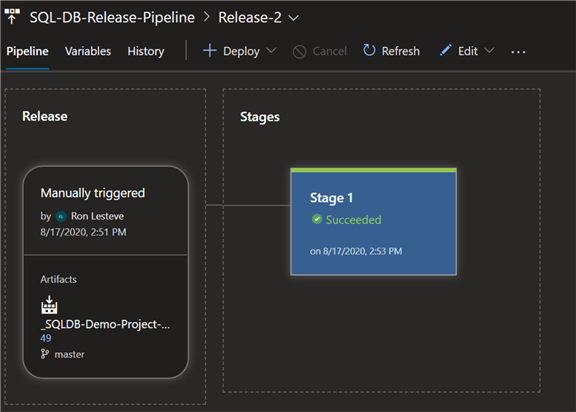Open the _SQLDB-Demo-Project artifact name
The height and width of the screenshot is (412, 576).
tap(105, 324)
